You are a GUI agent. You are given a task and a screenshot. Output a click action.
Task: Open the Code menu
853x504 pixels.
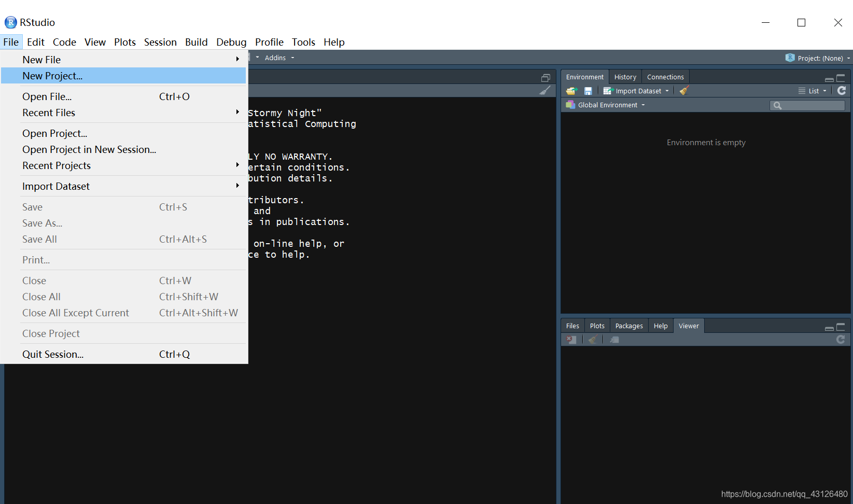pos(64,42)
